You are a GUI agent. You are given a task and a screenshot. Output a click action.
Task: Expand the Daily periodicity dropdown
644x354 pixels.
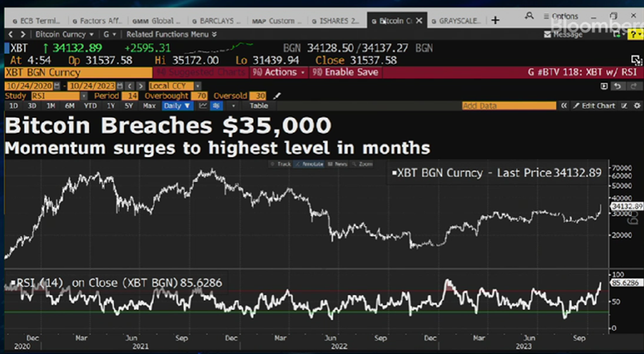coord(178,105)
